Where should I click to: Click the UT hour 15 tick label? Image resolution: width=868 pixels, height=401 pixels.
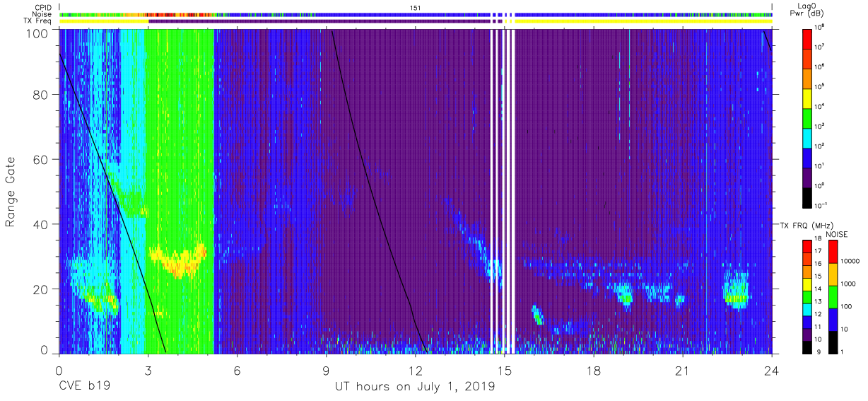click(505, 370)
